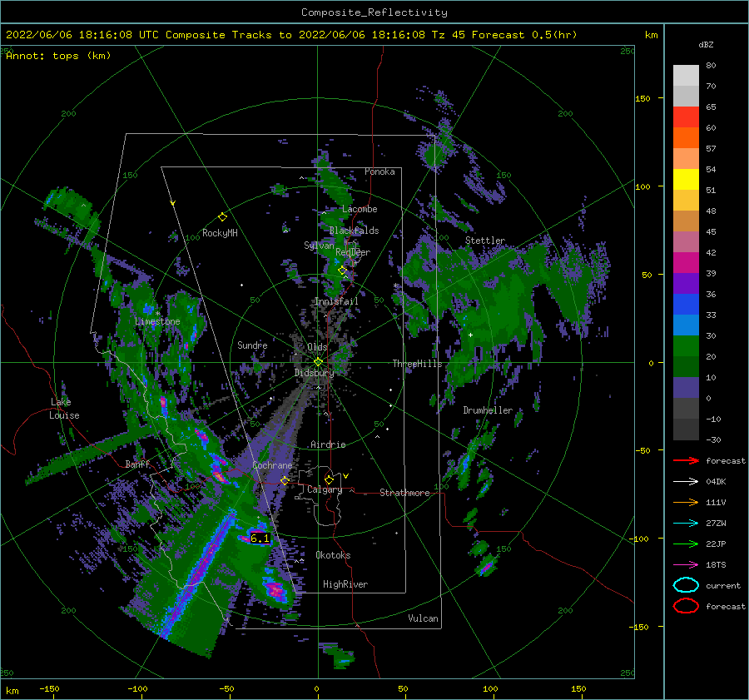Click the Stettler city label
The width and height of the screenshot is (749, 700).
point(485,241)
